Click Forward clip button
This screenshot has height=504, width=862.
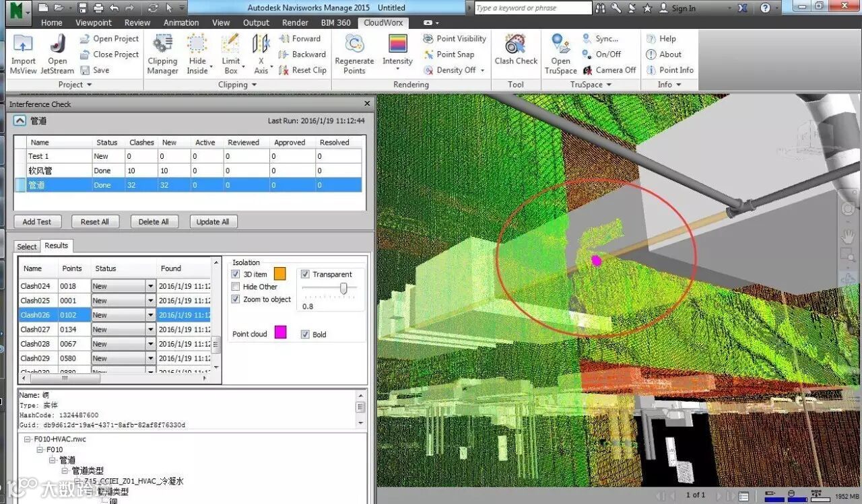point(300,39)
